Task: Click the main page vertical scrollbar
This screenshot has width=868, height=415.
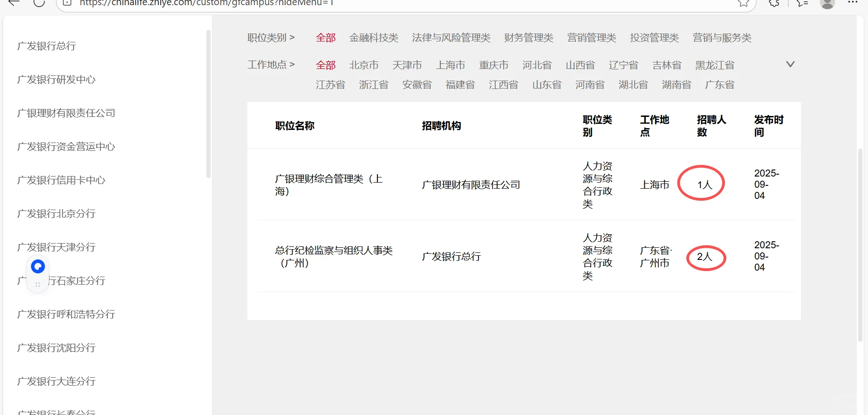Action: (860, 245)
